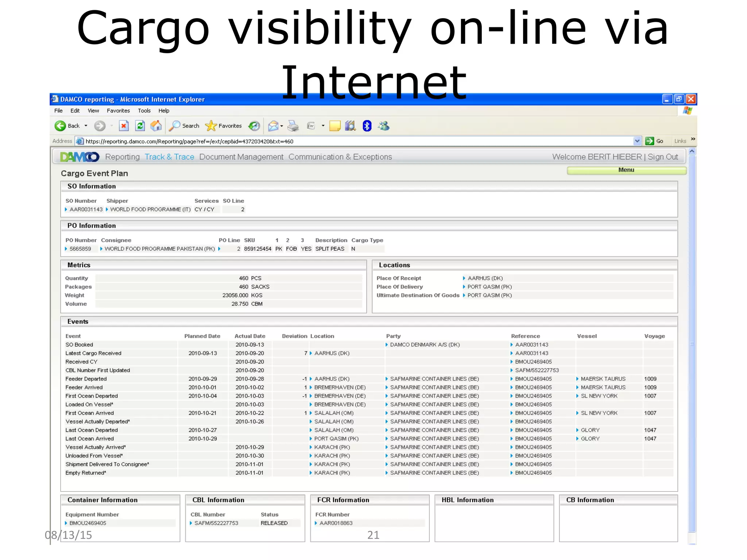Image resolution: width=747 pixels, height=560 pixels.
Task: Click the vertical scrollbar thumb
Action: point(692,343)
